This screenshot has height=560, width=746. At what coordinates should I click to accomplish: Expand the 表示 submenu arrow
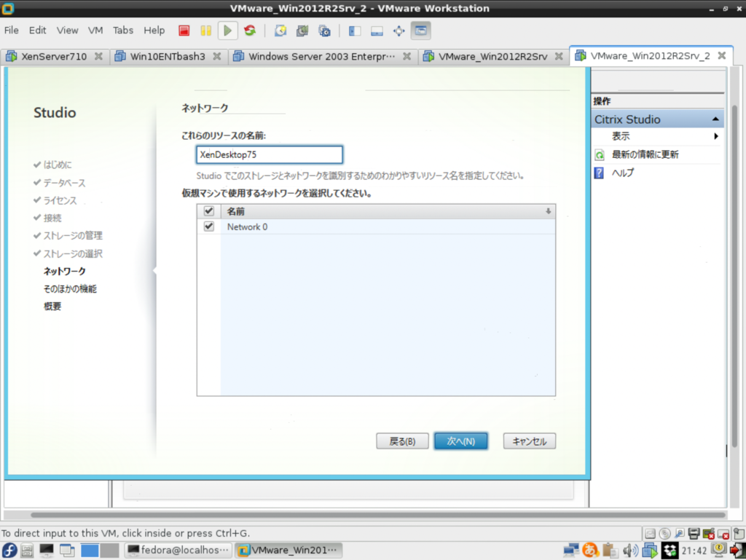[716, 136]
